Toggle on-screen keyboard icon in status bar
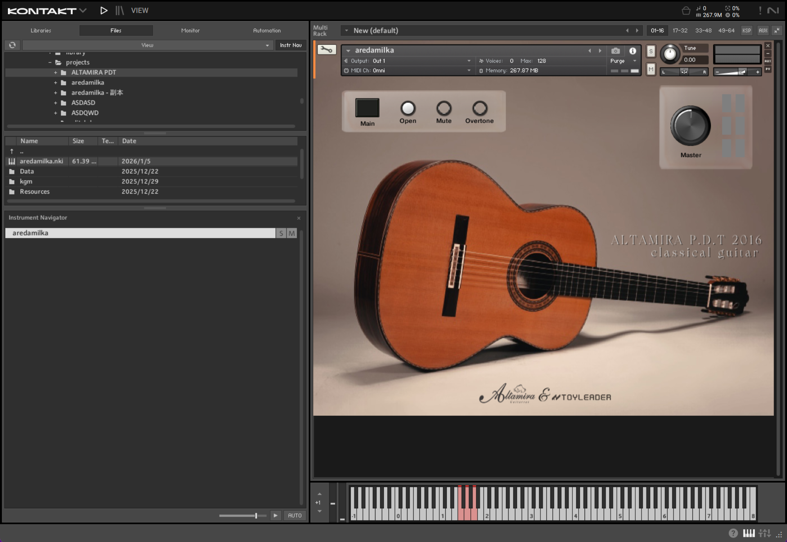787x542 pixels. [748, 533]
